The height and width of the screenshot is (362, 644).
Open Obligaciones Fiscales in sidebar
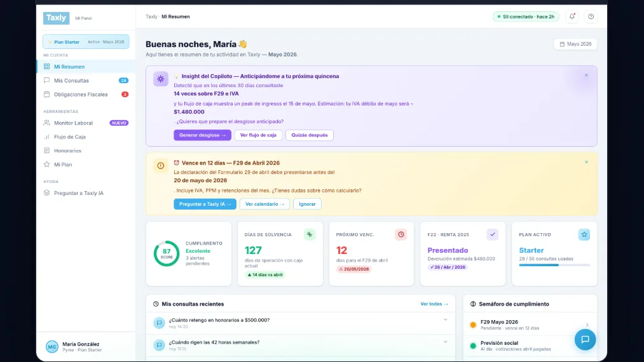point(86,95)
